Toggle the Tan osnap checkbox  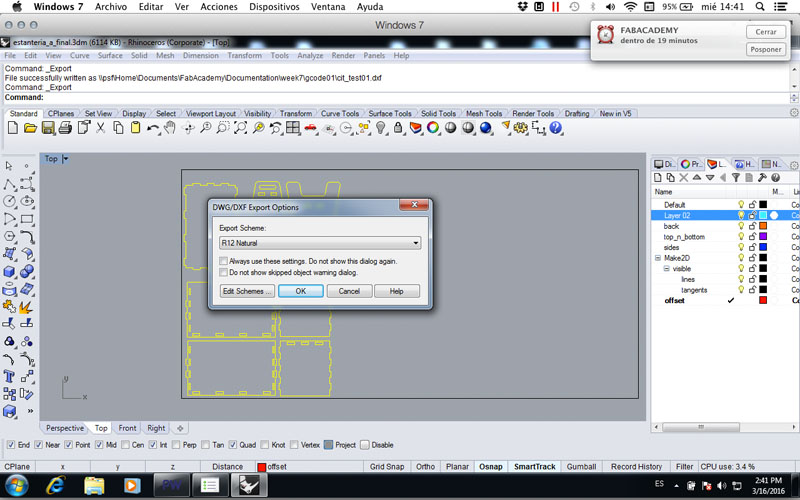coord(205,445)
